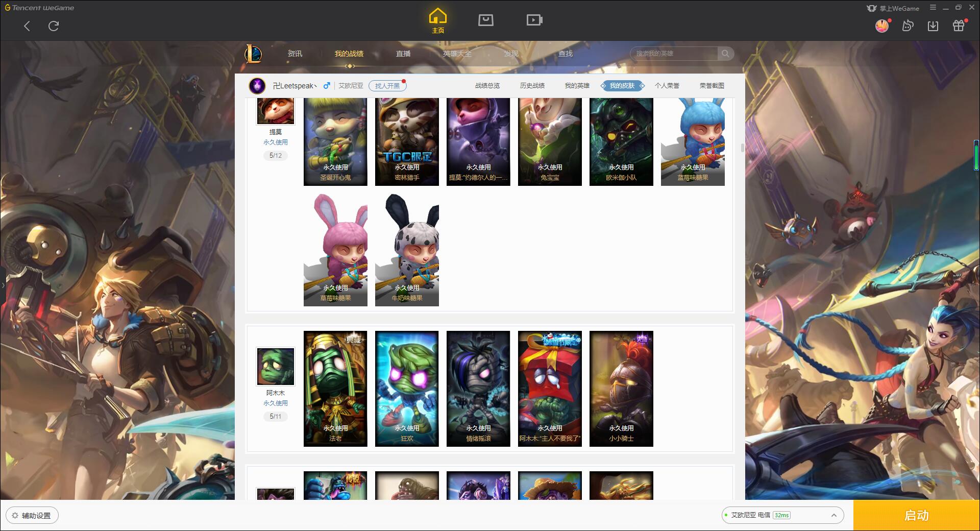Click the 5/11 skin count badge
The image size is (980, 531).
[x=276, y=417]
